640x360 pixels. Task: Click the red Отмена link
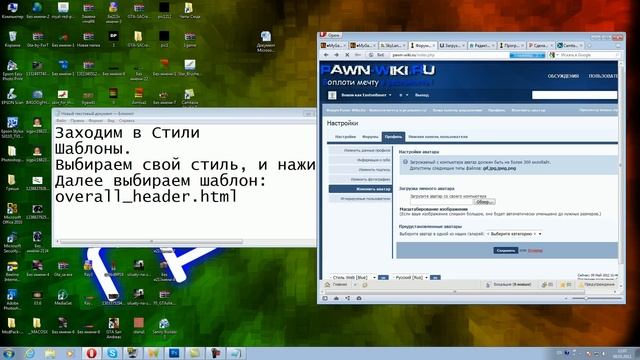click(535, 251)
